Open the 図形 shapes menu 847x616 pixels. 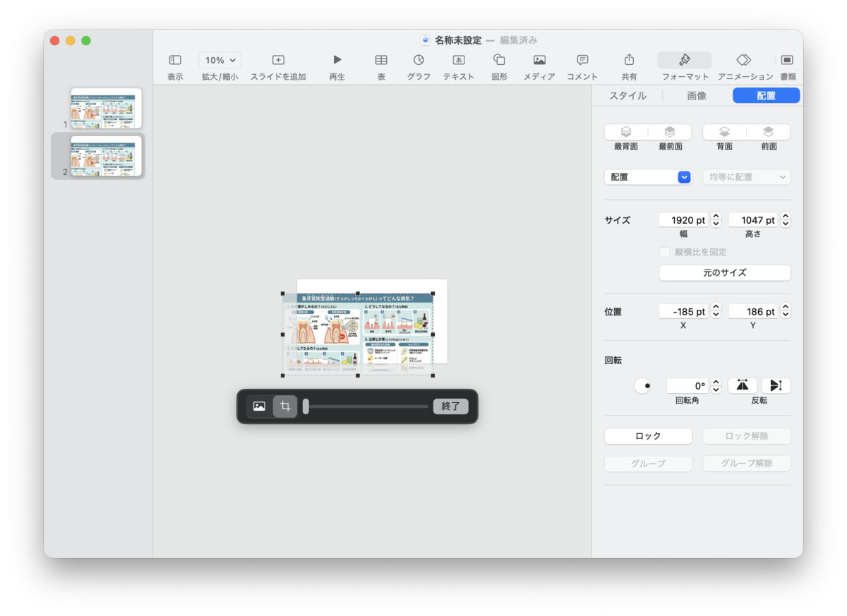pyautogui.click(x=499, y=60)
